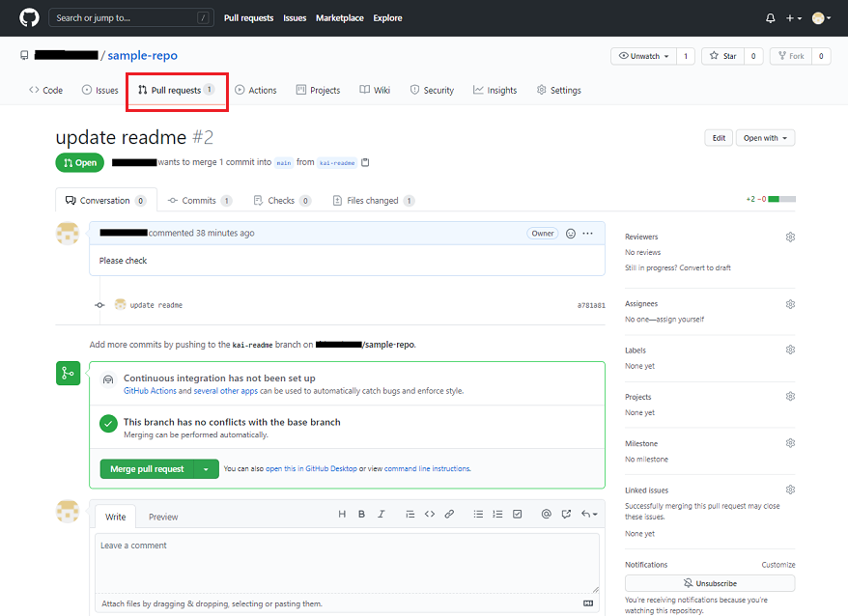Apply italic text formatting
The image size is (848, 616).
[382, 515]
